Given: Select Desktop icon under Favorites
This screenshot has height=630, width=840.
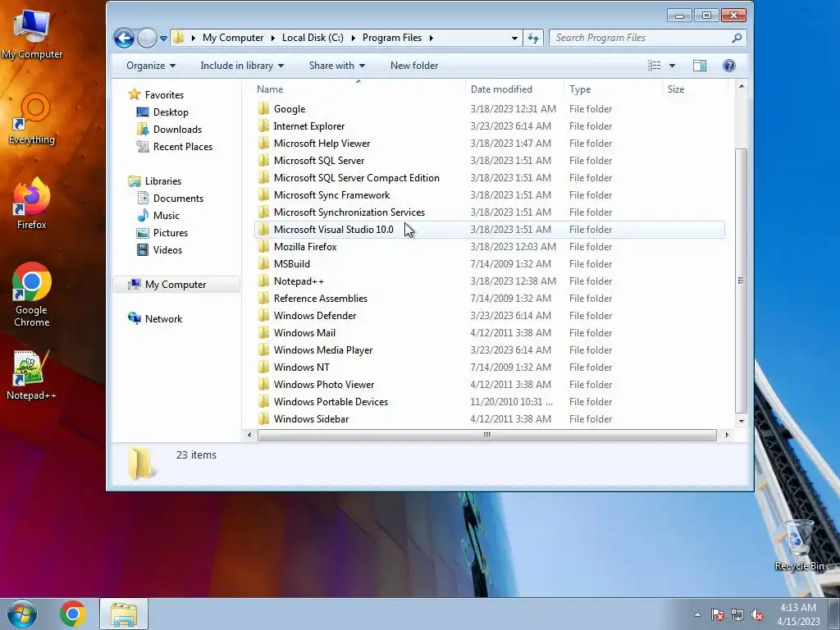Looking at the screenshot, I should [143, 112].
